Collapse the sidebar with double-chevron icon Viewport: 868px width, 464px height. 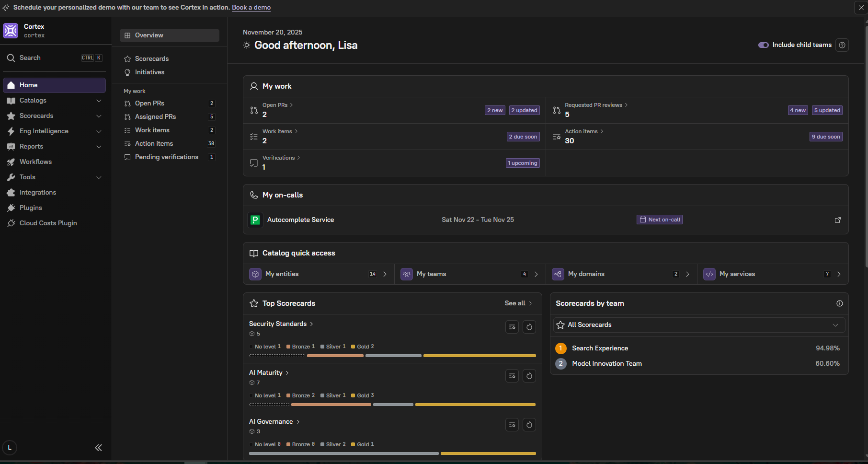[99, 448]
